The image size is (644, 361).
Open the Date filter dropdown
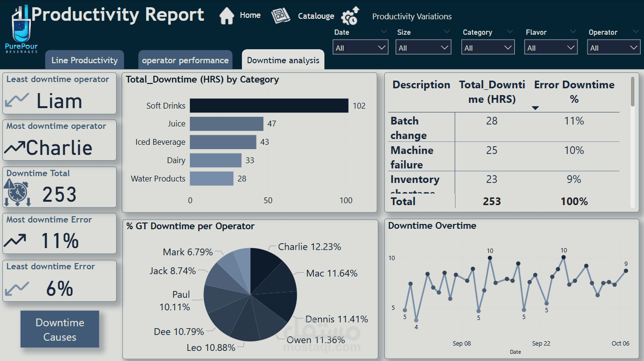point(361,47)
